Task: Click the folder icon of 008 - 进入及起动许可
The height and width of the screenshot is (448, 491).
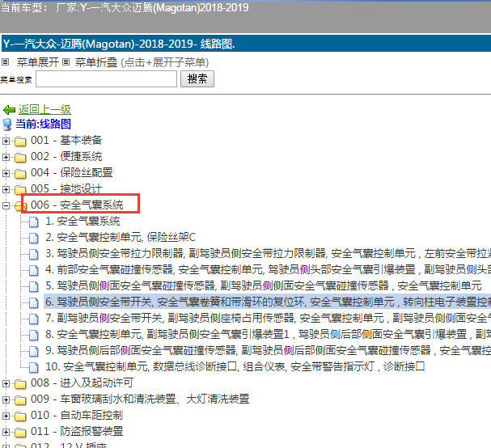Action: coord(20,384)
